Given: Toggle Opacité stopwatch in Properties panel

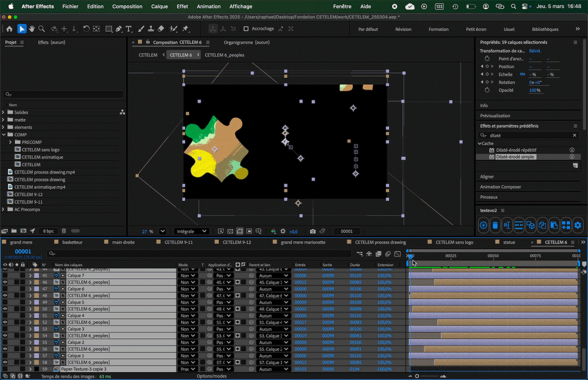Looking at the screenshot, I should pos(487,90).
